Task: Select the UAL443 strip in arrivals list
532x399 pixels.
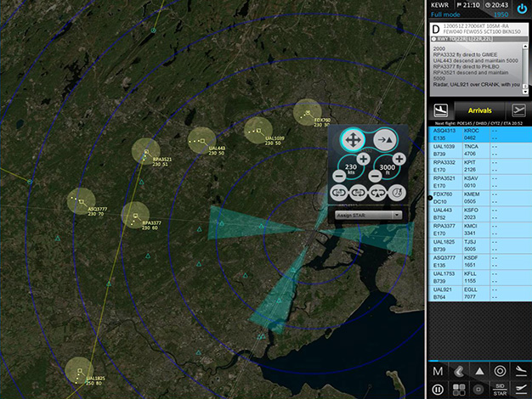Action: [480, 214]
